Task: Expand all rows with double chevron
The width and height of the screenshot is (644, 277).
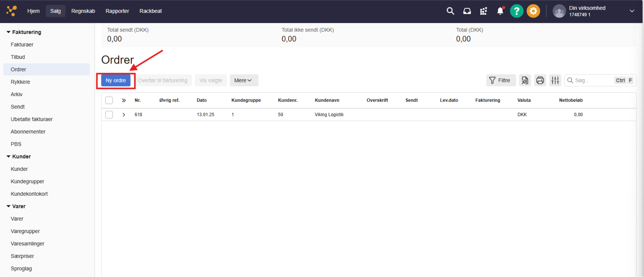Action: (124, 100)
